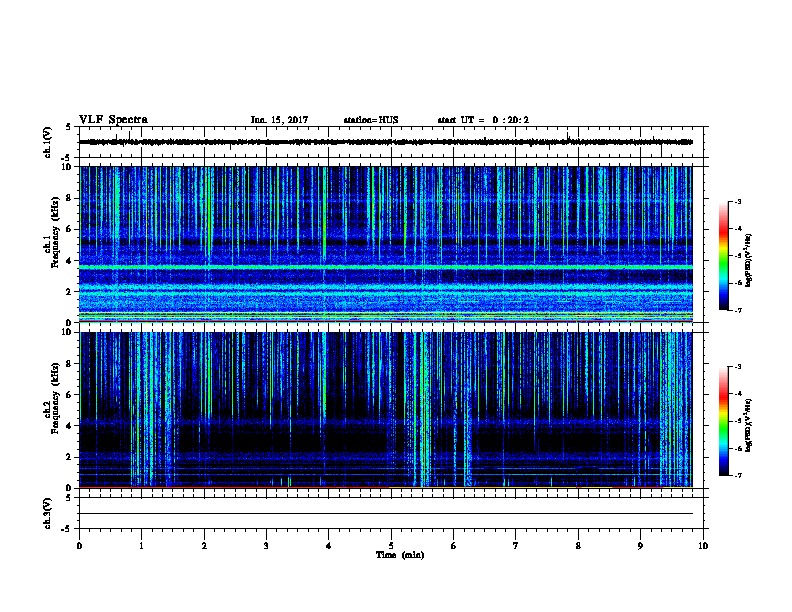
Task: Click the ch.1 "Frequency (kHz)" axis label
Action: click(55, 232)
